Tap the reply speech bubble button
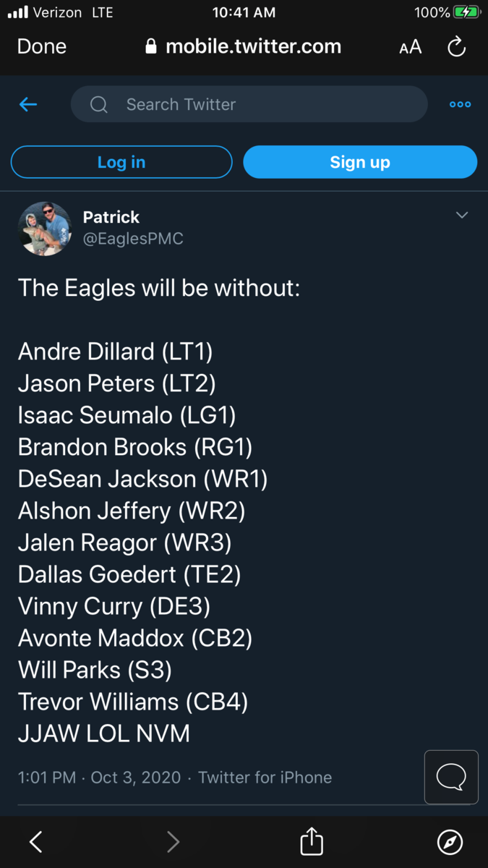Viewport: 488px width, 868px height. pyautogui.click(x=451, y=778)
